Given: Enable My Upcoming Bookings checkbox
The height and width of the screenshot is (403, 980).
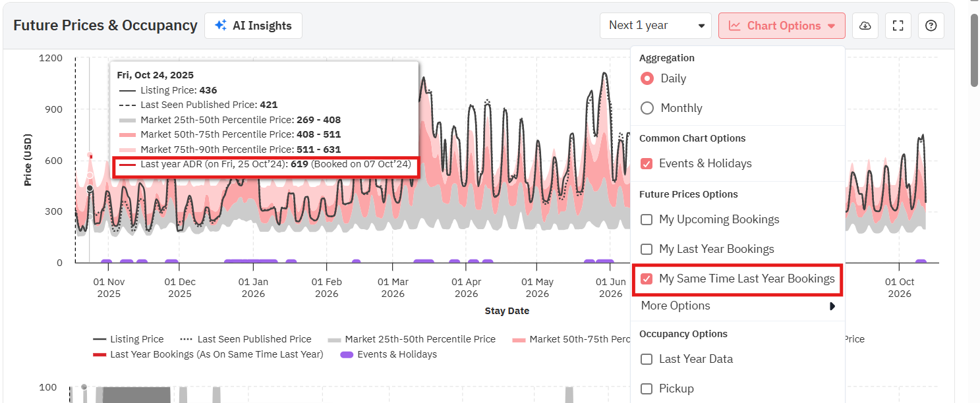Looking at the screenshot, I should pos(647,219).
